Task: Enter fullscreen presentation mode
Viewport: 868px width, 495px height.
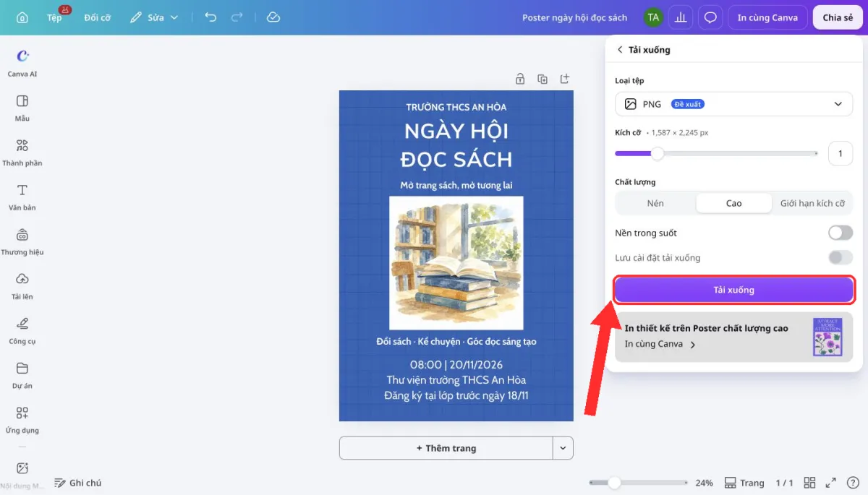Action: pos(831,483)
